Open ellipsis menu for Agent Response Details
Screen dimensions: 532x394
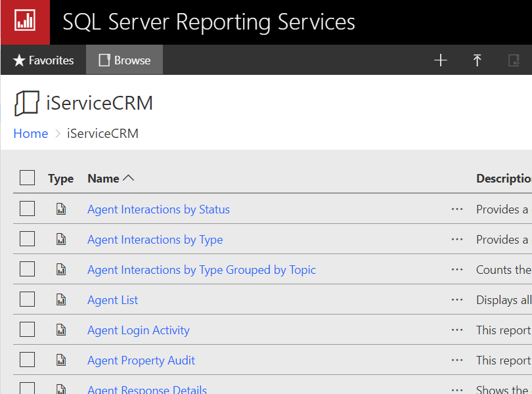(457, 389)
